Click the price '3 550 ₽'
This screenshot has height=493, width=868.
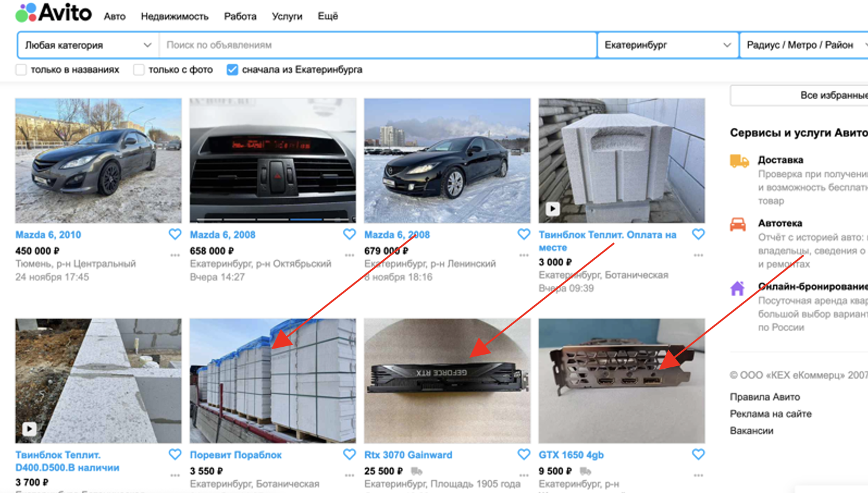206,471
